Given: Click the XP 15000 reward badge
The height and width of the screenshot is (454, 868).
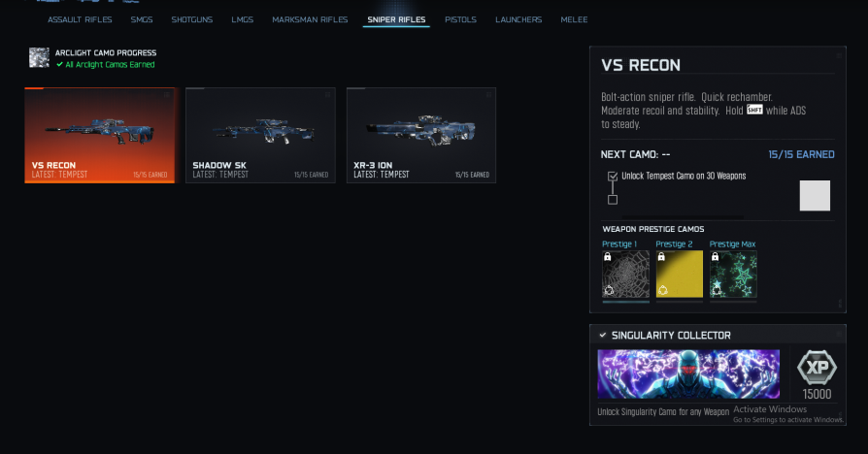Looking at the screenshot, I should coord(818,374).
